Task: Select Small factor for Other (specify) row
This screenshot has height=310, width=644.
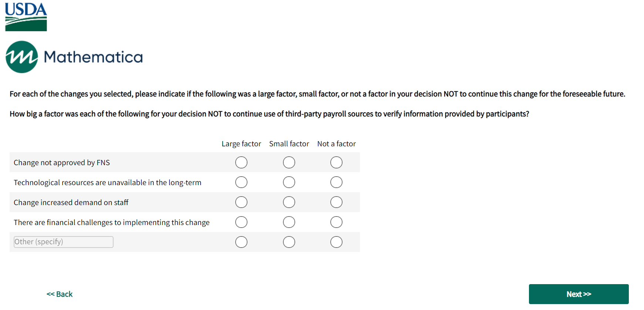Action: [x=289, y=242]
